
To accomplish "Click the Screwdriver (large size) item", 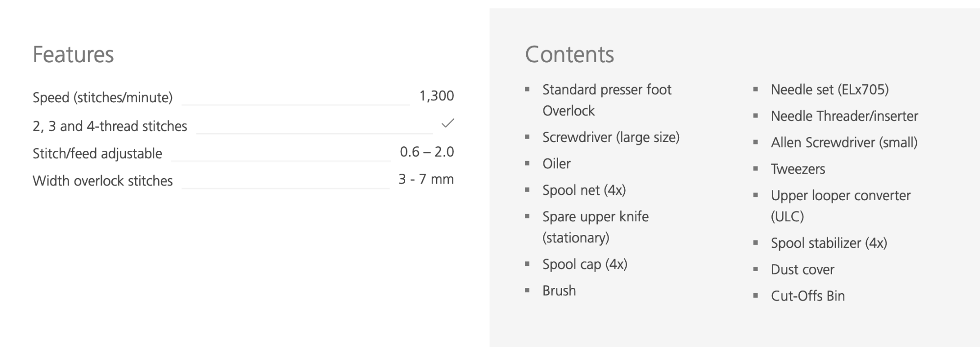I will pos(611,137).
